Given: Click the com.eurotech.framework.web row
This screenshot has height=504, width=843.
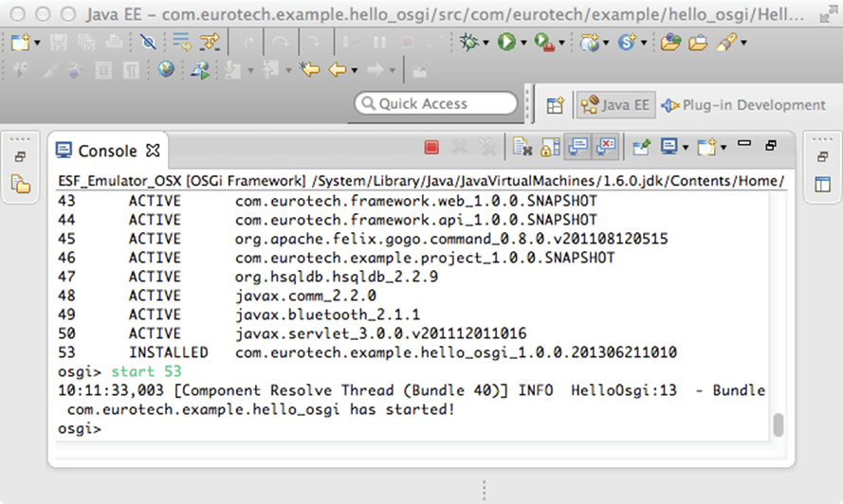Looking at the screenshot, I should tap(327, 201).
